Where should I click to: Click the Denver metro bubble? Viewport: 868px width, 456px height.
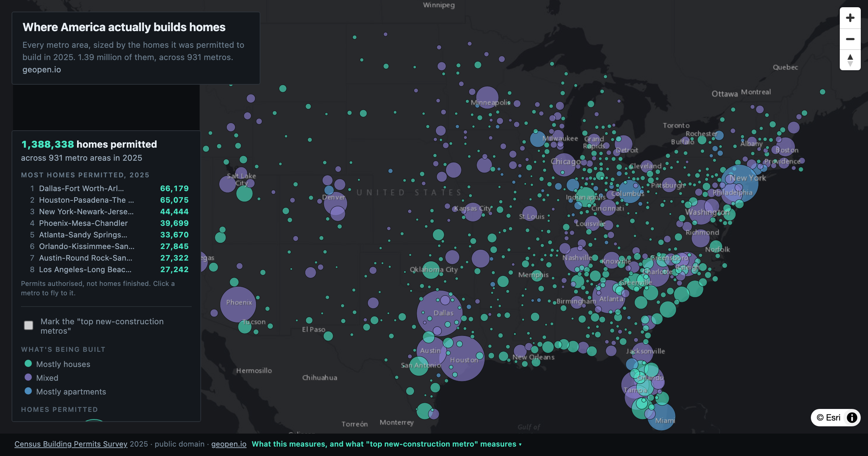335,203
